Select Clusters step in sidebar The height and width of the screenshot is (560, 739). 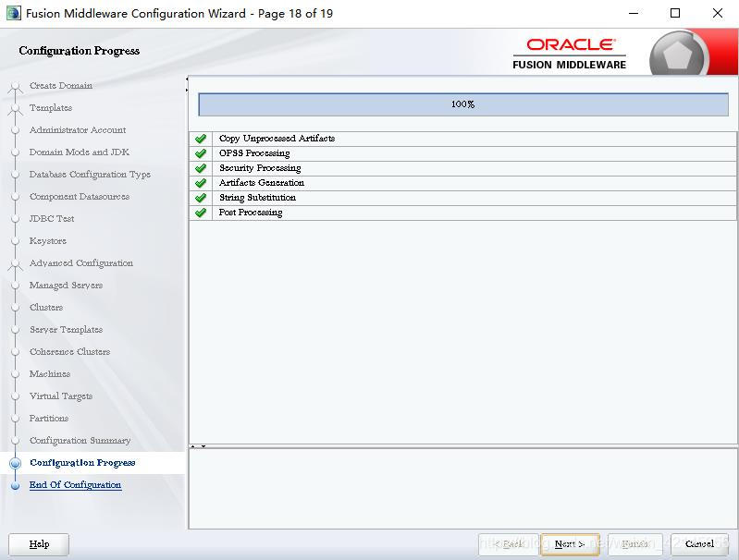[45, 307]
